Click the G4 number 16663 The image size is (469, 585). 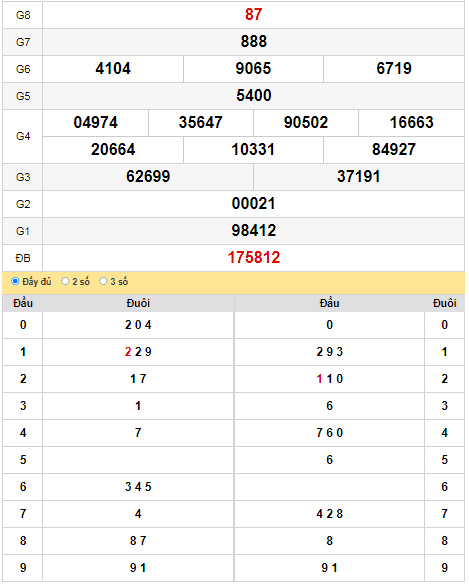click(x=412, y=123)
